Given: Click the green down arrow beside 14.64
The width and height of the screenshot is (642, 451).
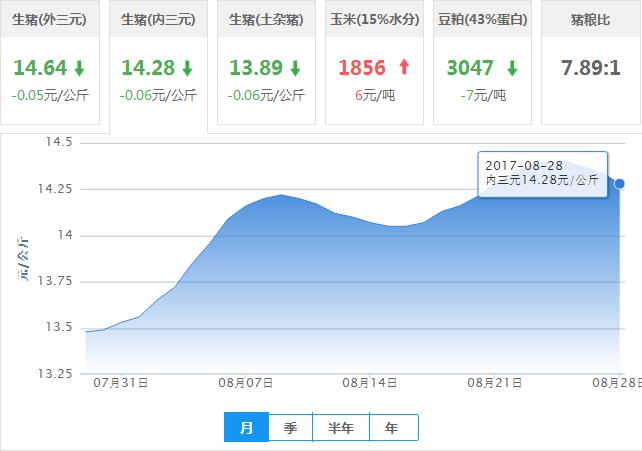Looking at the screenshot, I should 79,68.
